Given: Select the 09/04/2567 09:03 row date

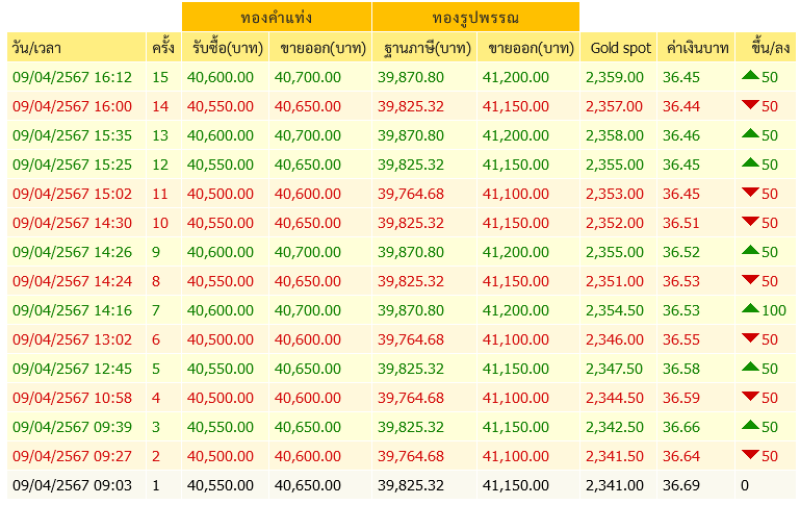Looking at the screenshot, I should point(72,485).
